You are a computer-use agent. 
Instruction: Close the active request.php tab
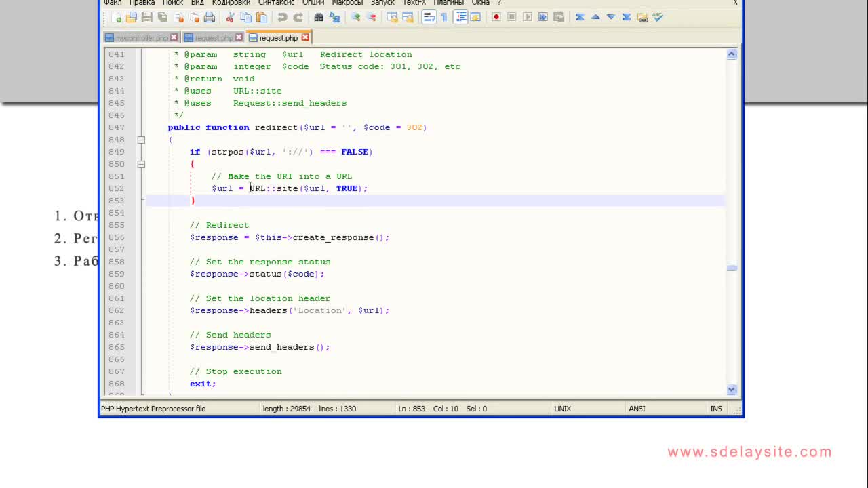pos(305,37)
